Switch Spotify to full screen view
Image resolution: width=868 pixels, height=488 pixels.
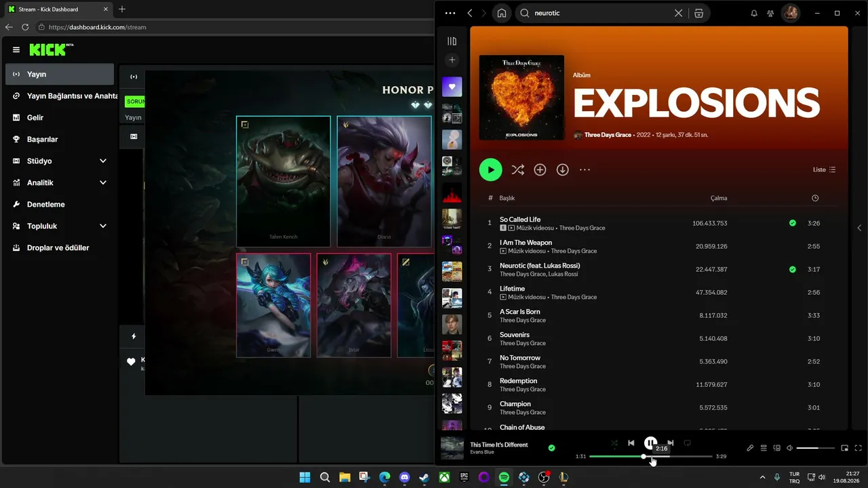pyautogui.click(x=858, y=448)
